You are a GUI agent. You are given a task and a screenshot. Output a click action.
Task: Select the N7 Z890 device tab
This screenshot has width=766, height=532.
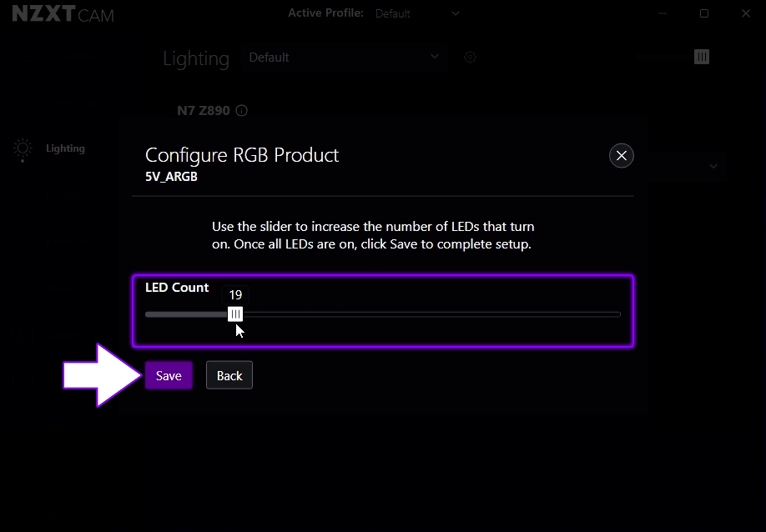click(204, 110)
